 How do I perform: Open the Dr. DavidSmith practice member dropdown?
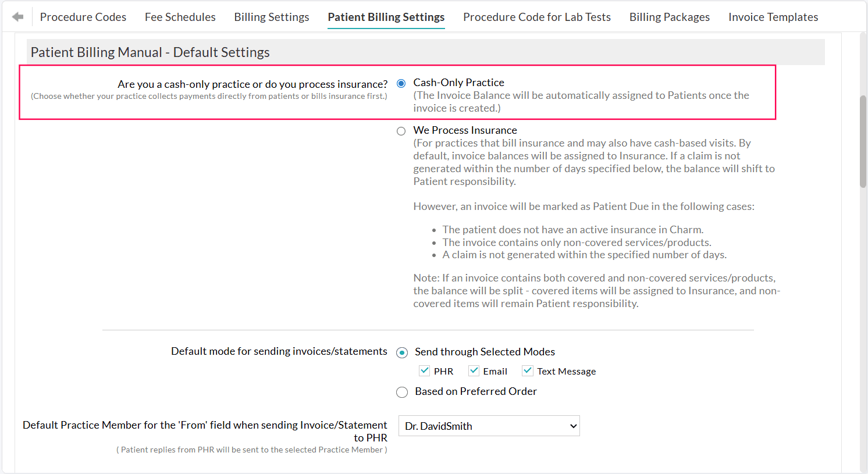tap(489, 426)
